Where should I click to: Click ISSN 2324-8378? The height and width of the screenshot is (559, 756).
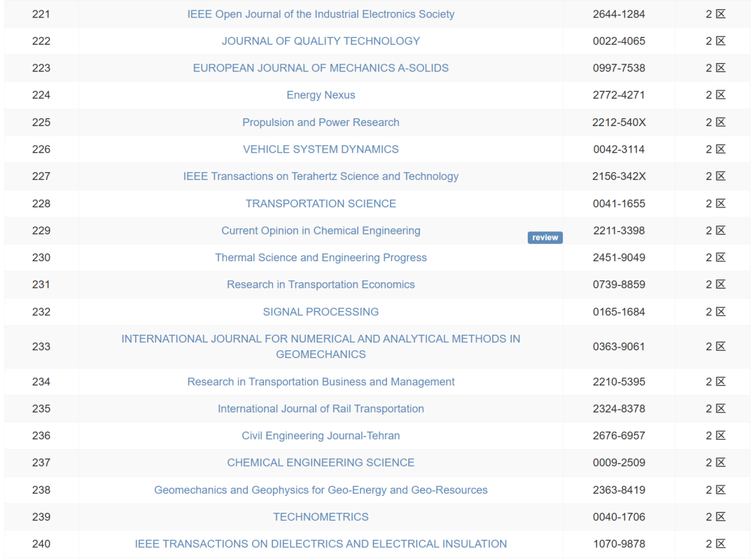(x=619, y=408)
